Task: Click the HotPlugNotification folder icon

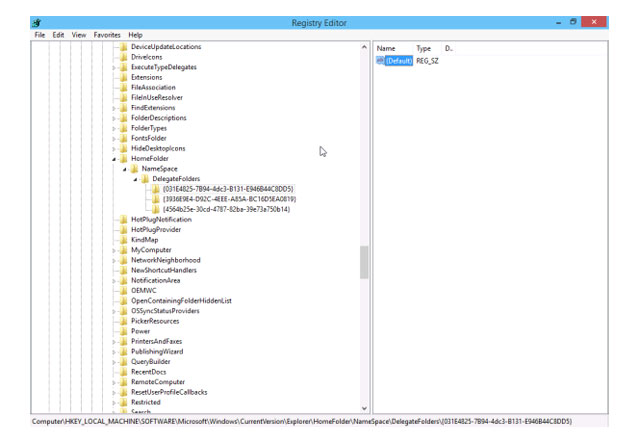Action: (124, 220)
